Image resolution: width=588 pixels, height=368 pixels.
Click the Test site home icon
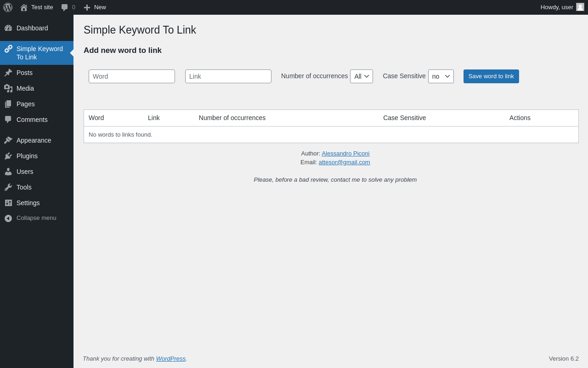click(24, 7)
